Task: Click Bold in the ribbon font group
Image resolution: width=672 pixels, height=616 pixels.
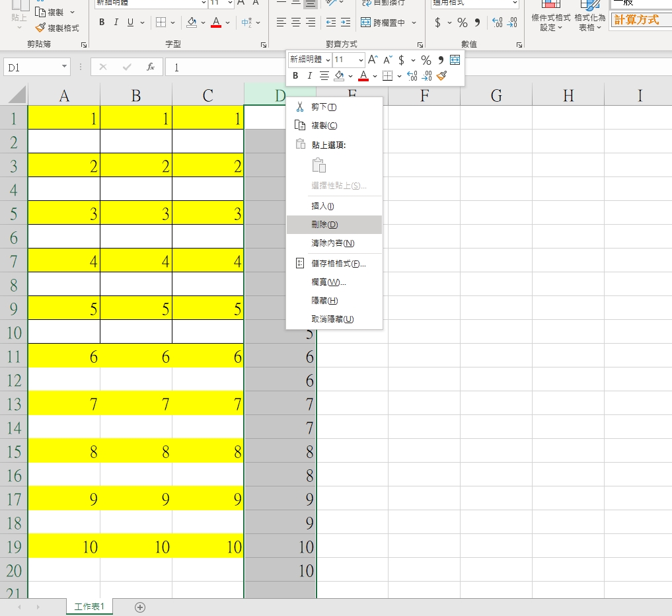Action: (x=102, y=22)
